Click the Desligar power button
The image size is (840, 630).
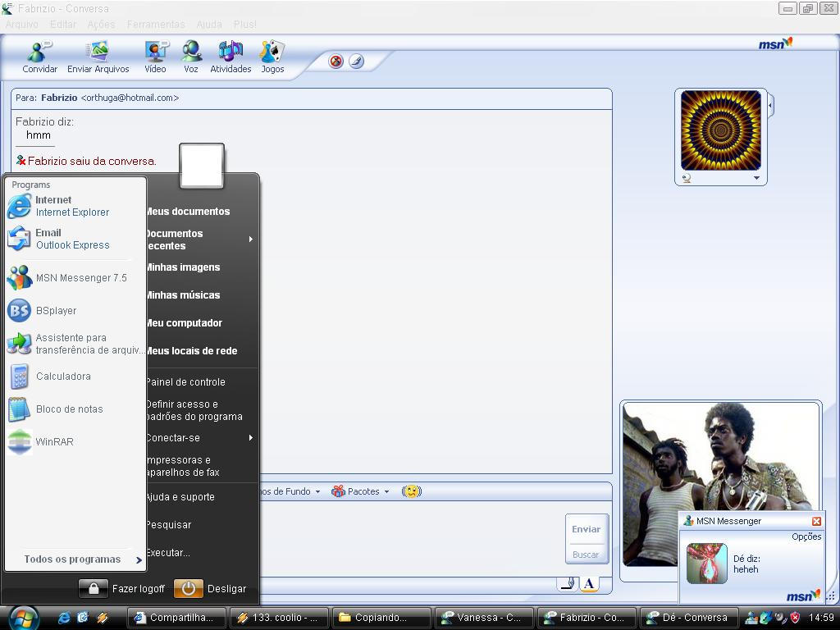click(x=211, y=589)
